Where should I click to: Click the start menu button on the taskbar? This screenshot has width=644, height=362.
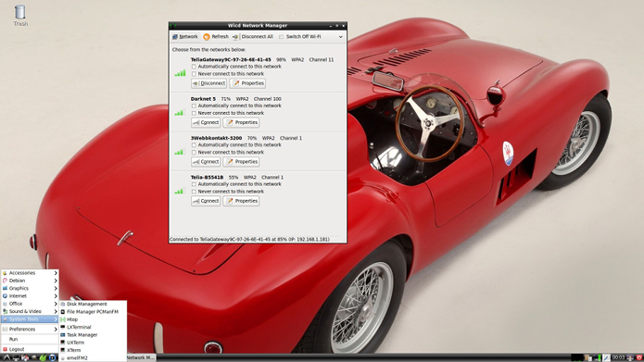[6, 358]
